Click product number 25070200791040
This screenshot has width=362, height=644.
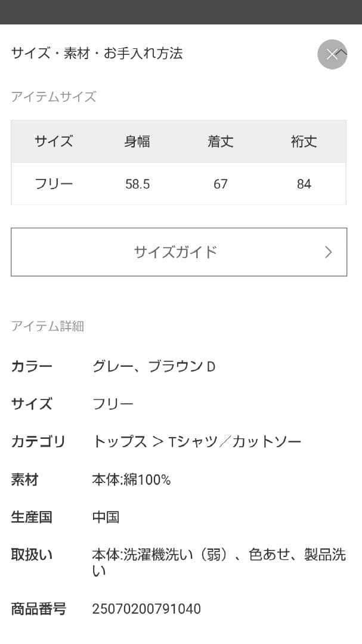tap(146, 609)
